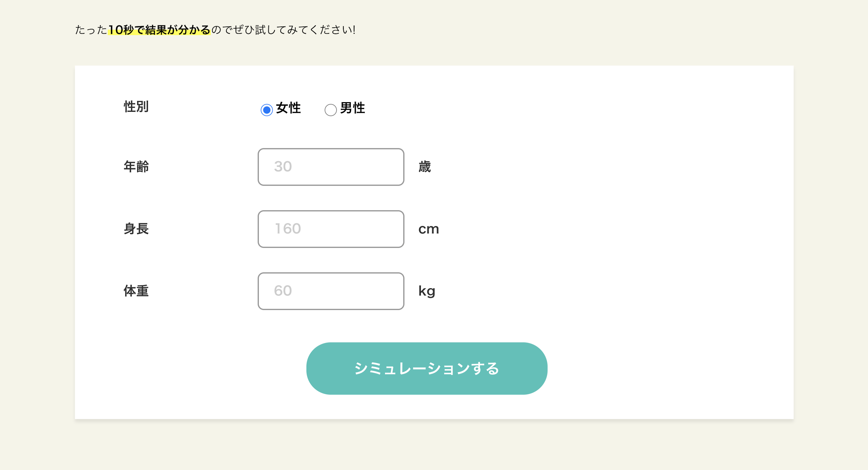The width and height of the screenshot is (868, 470).
Task: Focus the 体重 input field
Action: [x=331, y=291]
